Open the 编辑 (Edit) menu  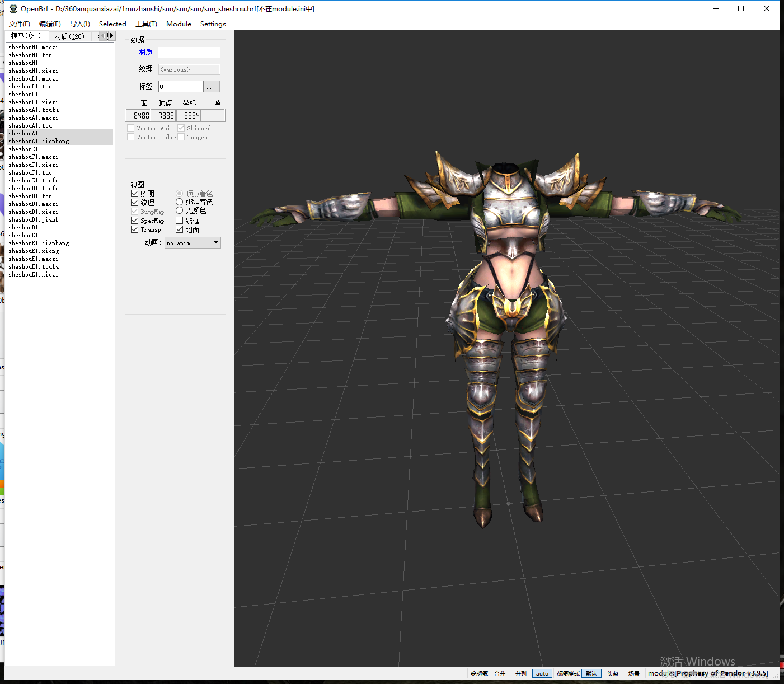50,24
